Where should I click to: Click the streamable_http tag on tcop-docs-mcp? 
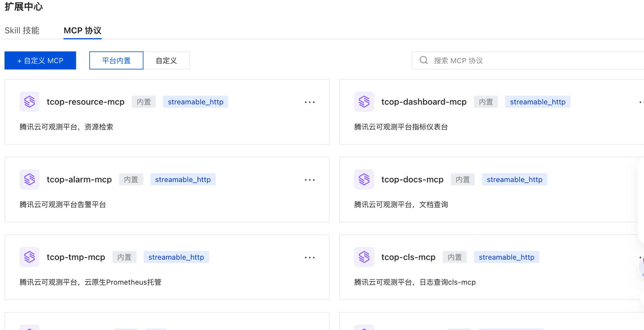(x=515, y=180)
